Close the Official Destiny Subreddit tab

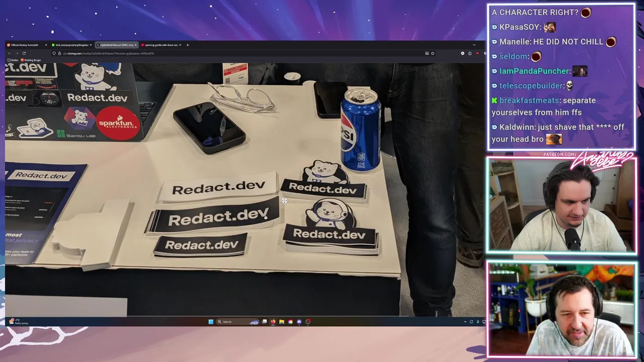[46, 45]
